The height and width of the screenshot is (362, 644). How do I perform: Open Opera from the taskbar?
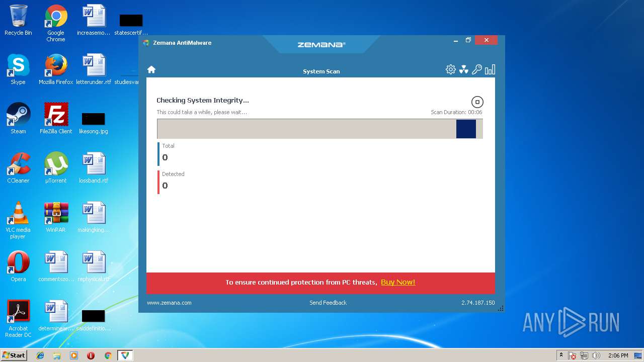(91, 355)
